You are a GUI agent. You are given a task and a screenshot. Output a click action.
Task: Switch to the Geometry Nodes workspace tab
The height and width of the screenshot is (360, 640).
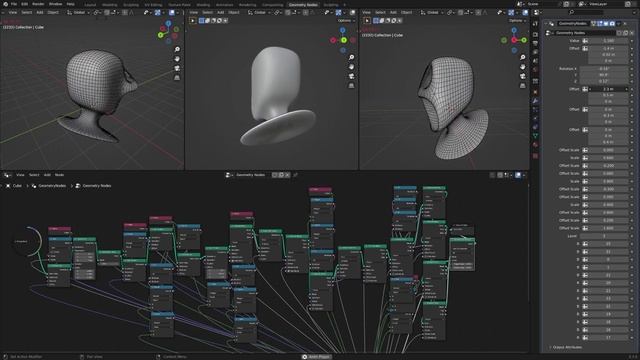[303, 5]
